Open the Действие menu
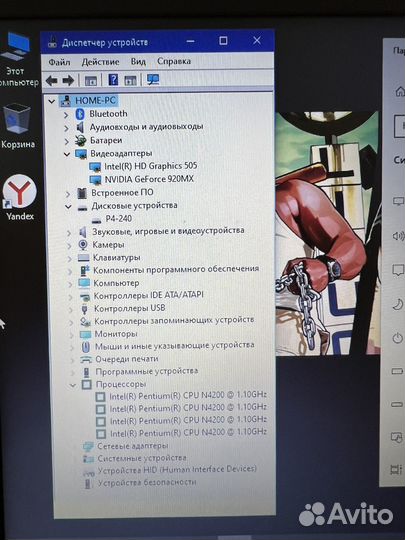Image resolution: width=405 pixels, height=540 pixels. (x=101, y=62)
